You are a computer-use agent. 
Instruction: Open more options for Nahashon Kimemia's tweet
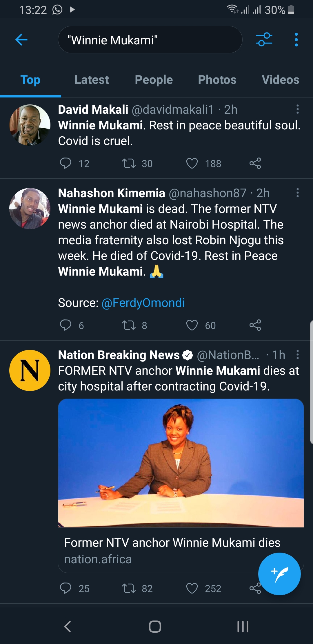(x=297, y=193)
